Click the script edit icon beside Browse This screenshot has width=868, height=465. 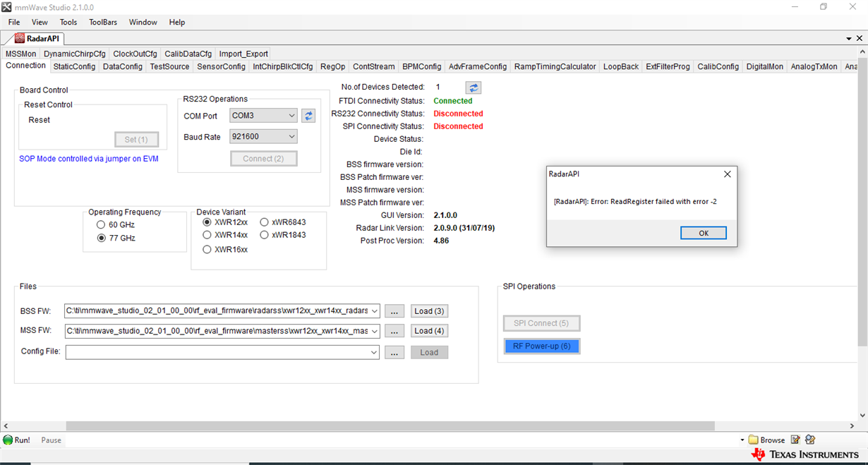pos(796,440)
